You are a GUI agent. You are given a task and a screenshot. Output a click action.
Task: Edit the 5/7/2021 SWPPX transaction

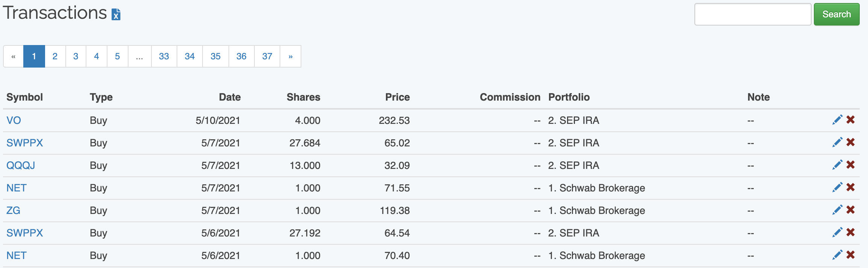pyautogui.click(x=837, y=142)
